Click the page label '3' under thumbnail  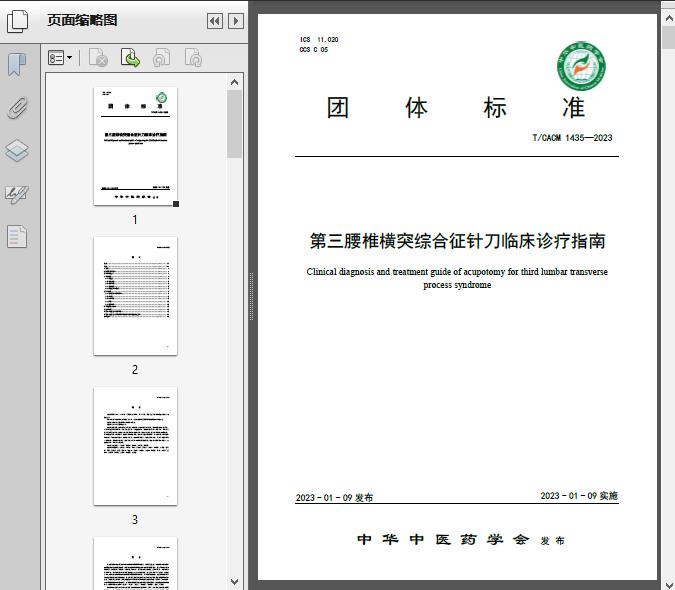pyautogui.click(x=135, y=520)
